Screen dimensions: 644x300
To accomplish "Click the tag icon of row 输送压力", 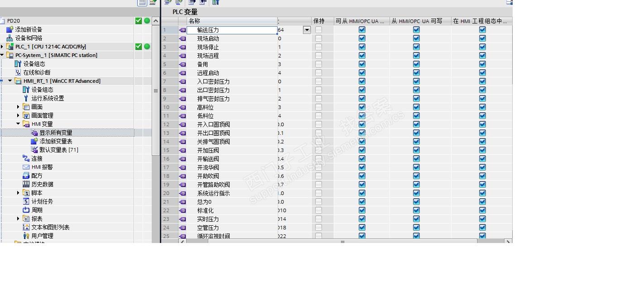I will (x=183, y=30).
